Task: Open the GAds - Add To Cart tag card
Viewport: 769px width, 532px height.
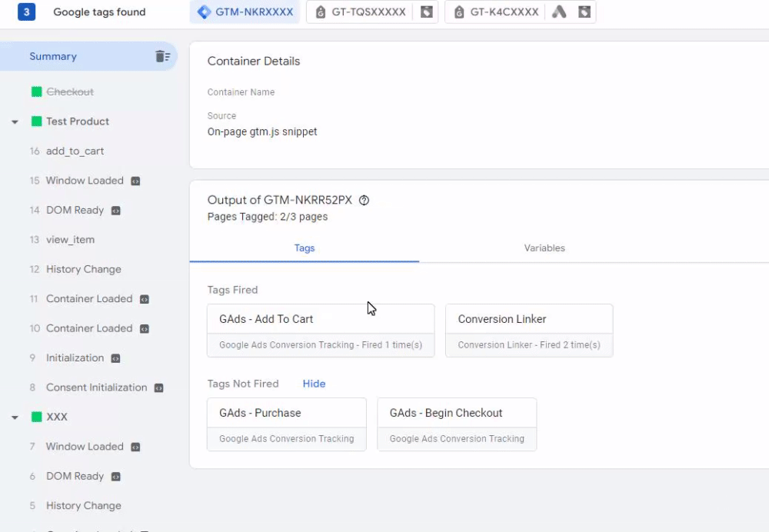Action: [x=321, y=331]
